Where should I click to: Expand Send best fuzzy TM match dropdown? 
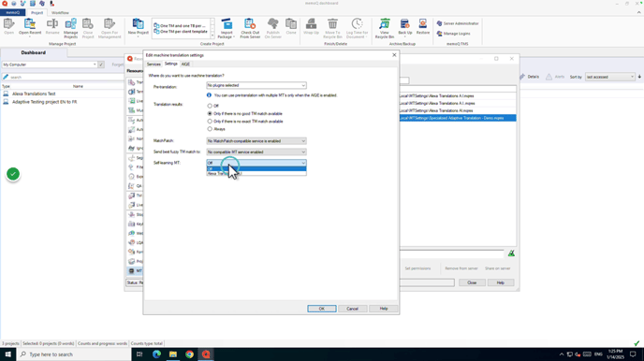coord(256,152)
